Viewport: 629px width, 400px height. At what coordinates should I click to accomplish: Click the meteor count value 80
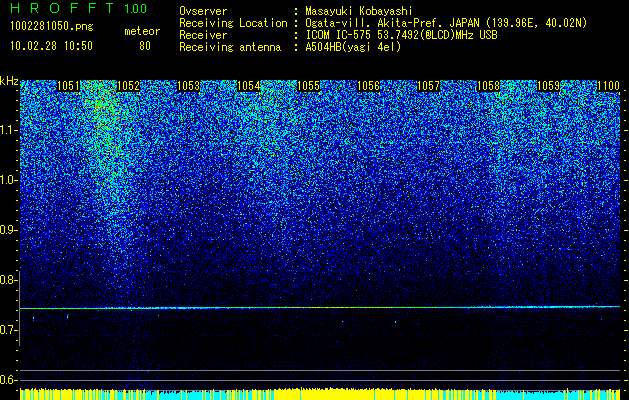(x=145, y=46)
